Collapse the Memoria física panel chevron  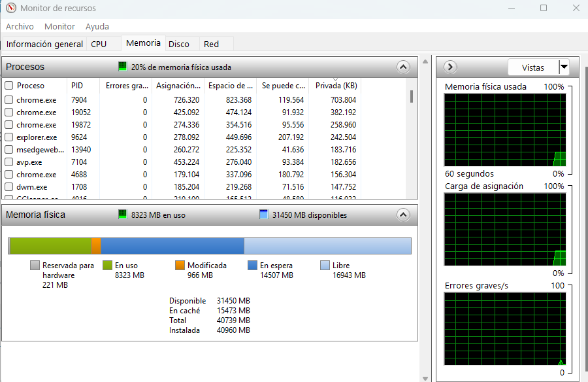click(403, 215)
